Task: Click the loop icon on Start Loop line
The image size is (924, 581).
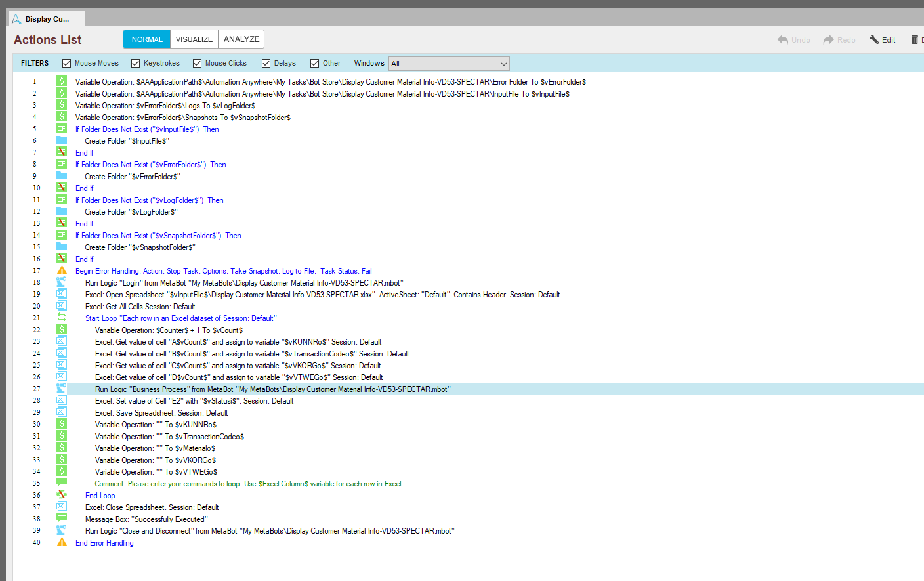Action: pyautogui.click(x=62, y=318)
